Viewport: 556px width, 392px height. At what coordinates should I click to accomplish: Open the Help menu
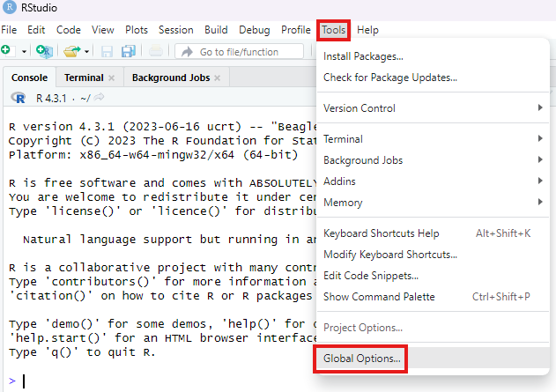(367, 30)
